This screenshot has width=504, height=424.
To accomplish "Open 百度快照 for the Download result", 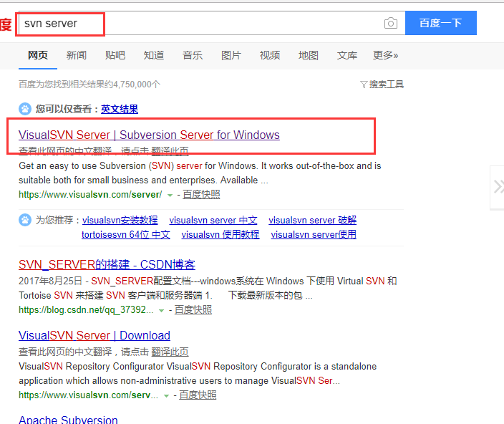I will tap(198, 395).
